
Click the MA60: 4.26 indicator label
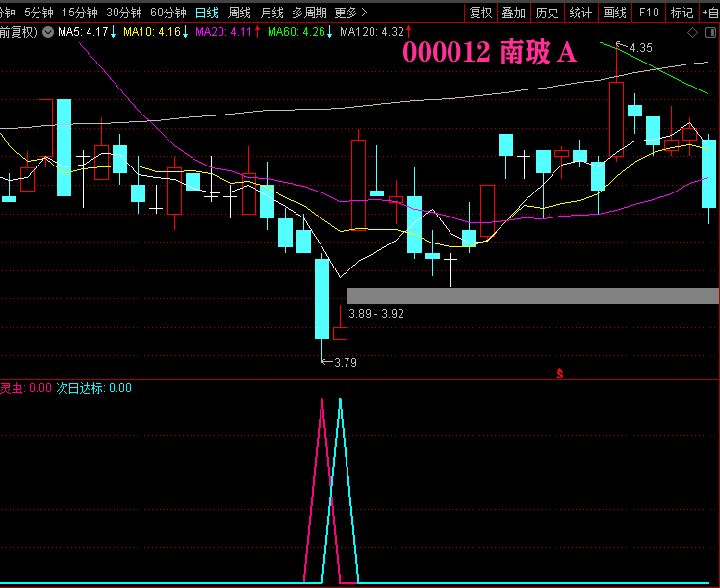pyautogui.click(x=296, y=32)
